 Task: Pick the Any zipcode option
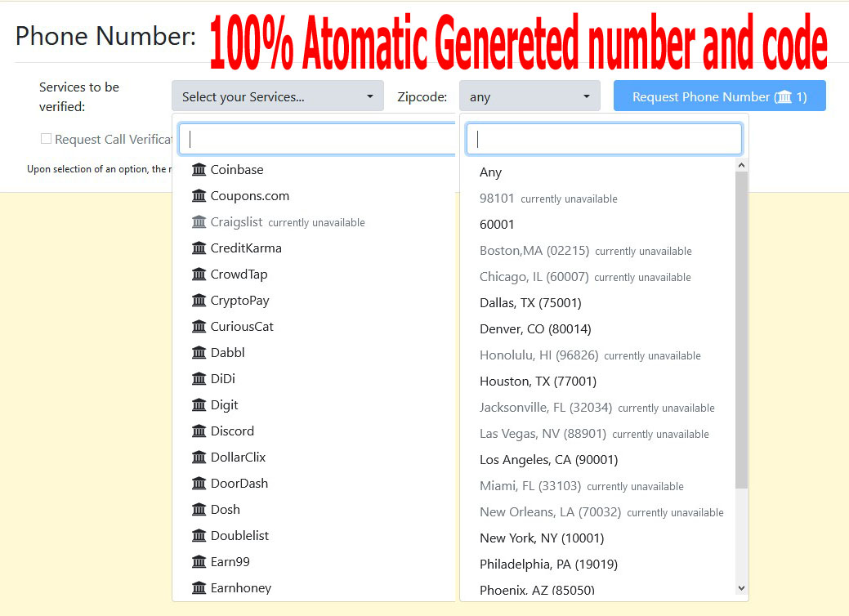pos(490,172)
